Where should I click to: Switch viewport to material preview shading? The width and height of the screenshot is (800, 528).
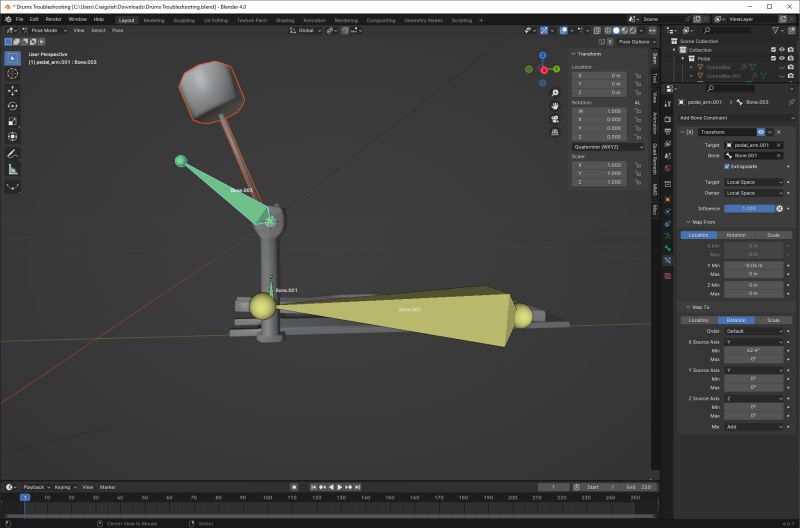624,31
